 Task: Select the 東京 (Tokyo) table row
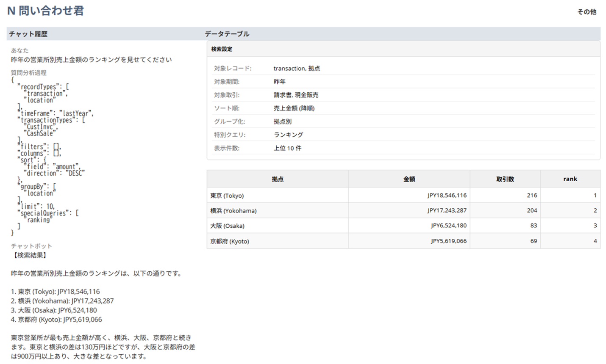[x=277, y=195]
